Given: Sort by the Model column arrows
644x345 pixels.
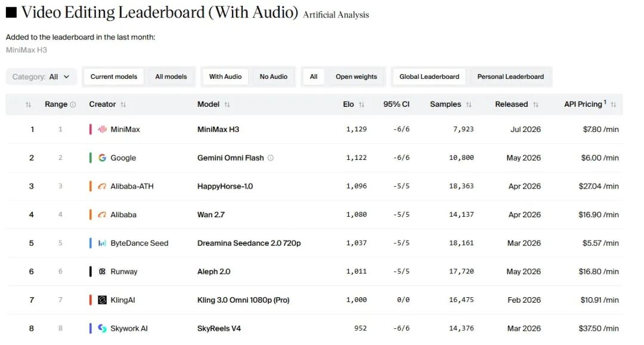Looking at the screenshot, I should click(227, 105).
